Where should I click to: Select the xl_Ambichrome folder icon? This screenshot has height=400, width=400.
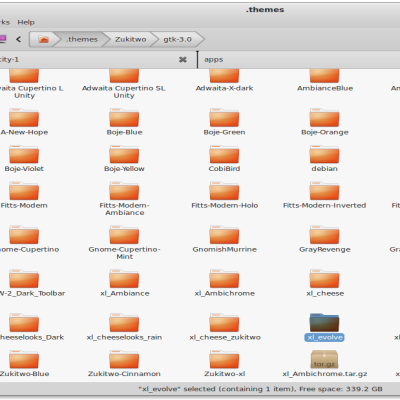(x=224, y=279)
